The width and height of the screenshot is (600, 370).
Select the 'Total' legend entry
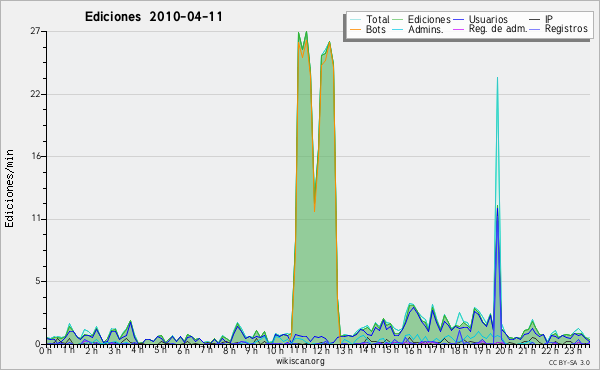pyautogui.click(x=378, y=19)
